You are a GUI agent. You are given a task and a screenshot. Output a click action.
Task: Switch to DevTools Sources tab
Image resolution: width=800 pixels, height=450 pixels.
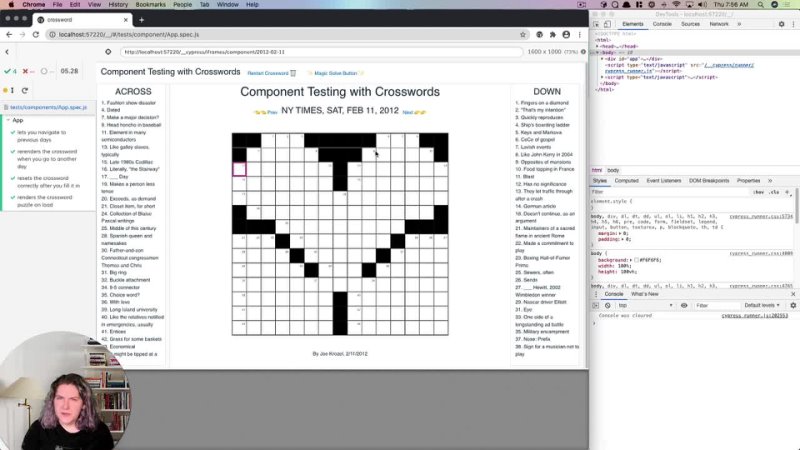click(x=690, y=24)
